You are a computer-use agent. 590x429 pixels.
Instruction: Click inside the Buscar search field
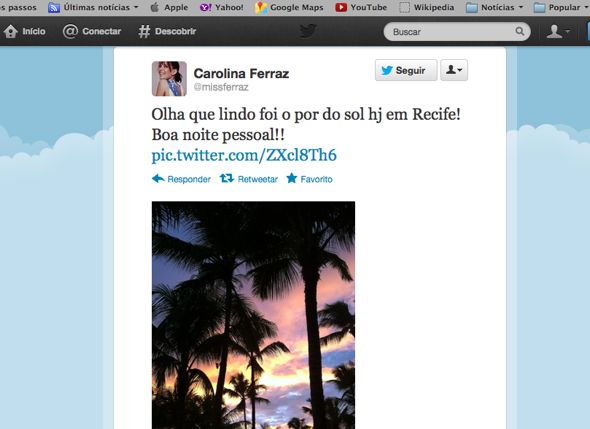point(452,32)
